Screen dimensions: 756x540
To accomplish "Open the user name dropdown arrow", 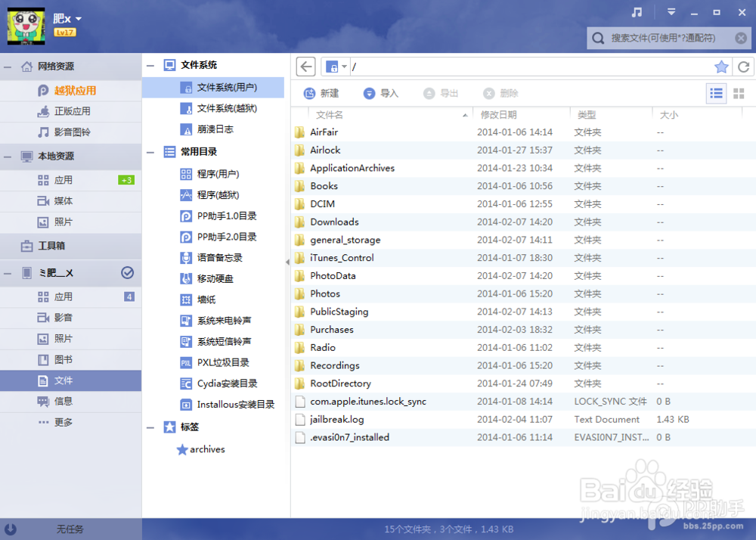I will click(x=79, y=19).
